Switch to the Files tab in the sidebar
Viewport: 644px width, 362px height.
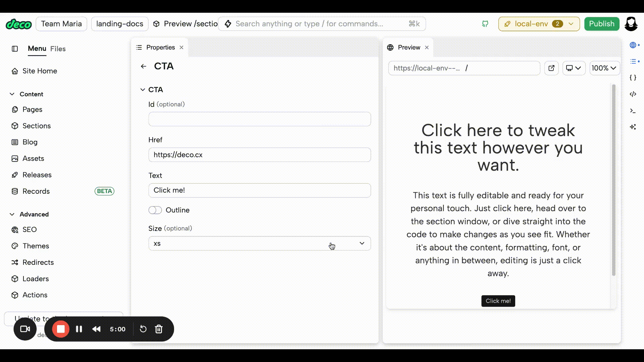tap(58, 49)
